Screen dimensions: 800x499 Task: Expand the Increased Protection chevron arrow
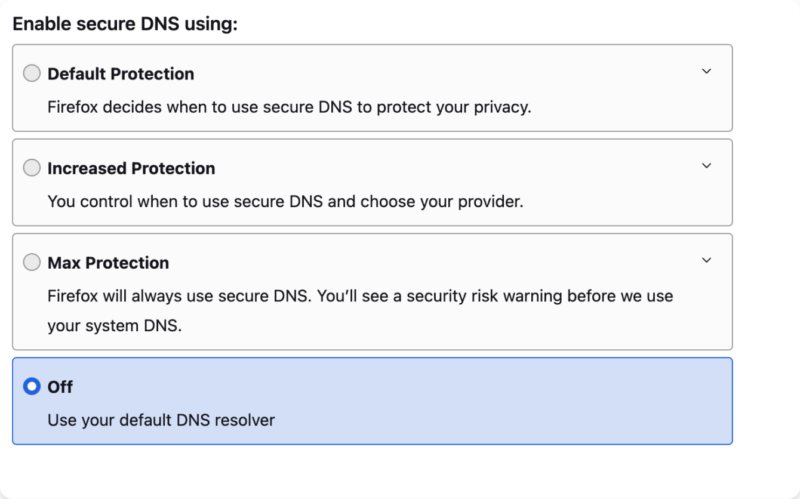pos(706,166)
